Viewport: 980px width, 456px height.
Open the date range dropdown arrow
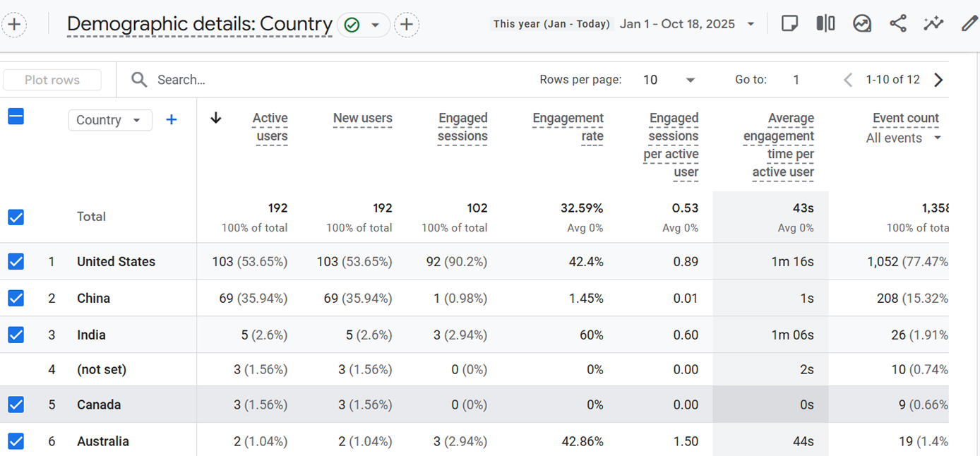point(751,24)
